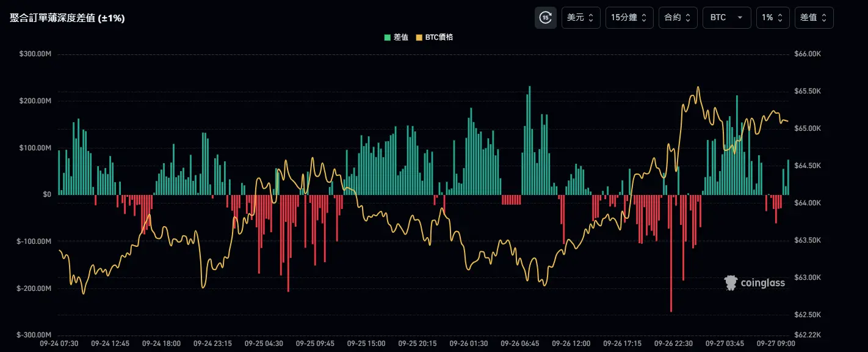Click the deepest red bar near 09-26 22:30
Screen dimensions: 868x352
coord(673,257)
